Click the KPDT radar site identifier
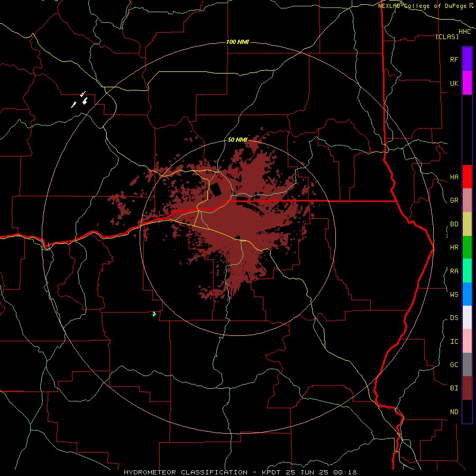Screen dimensions: 476x476 pyautogui.click(x=272, y=472)
